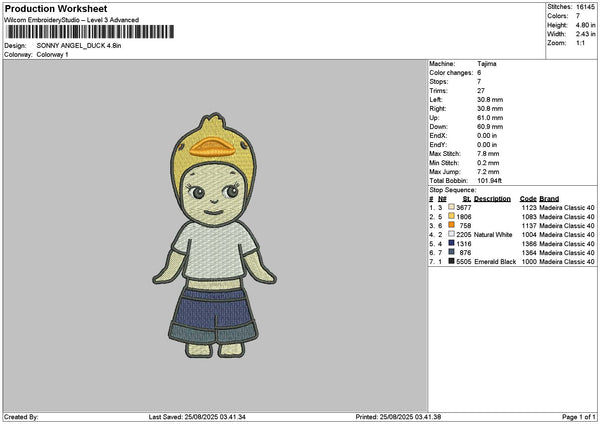
Task: Click the Colors value 7
Action: point(578,16)
